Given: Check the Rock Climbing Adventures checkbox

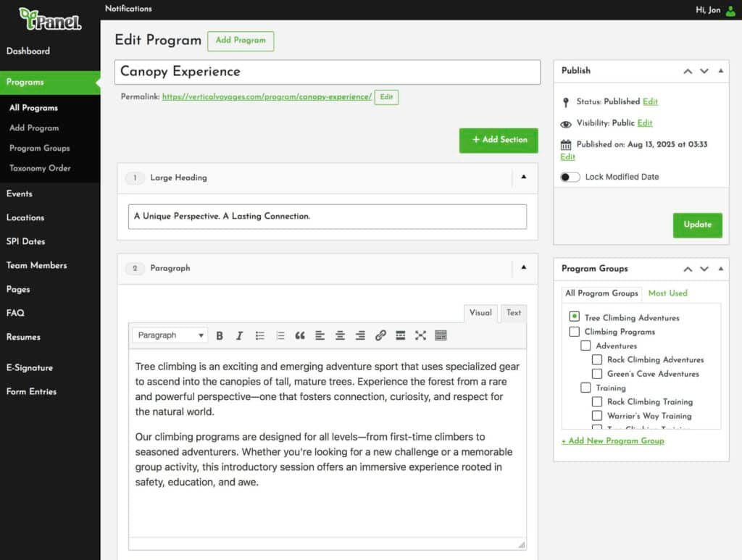Looking at the screenshot, I should (x=597, y=359).
